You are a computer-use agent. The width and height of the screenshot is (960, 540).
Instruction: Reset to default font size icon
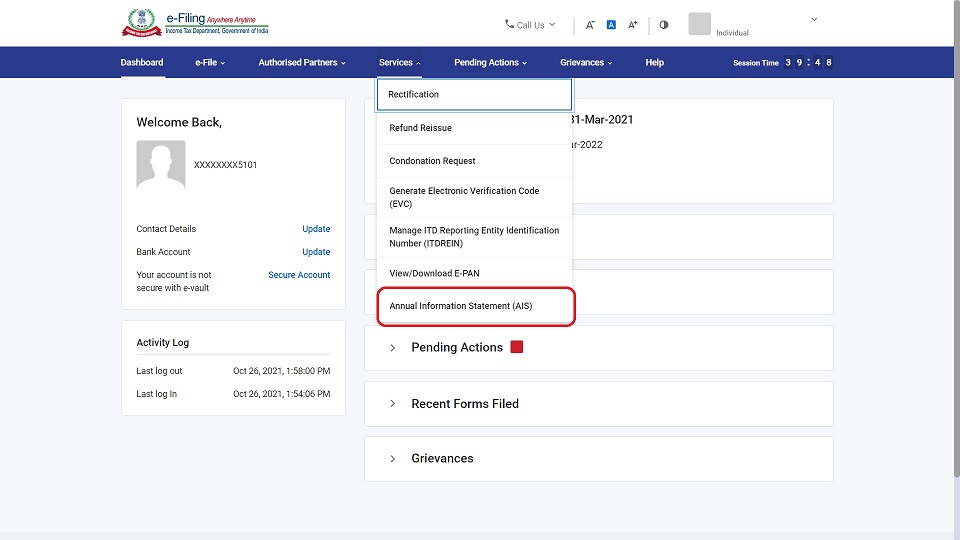pyautogui.click(x=611, y=25)
